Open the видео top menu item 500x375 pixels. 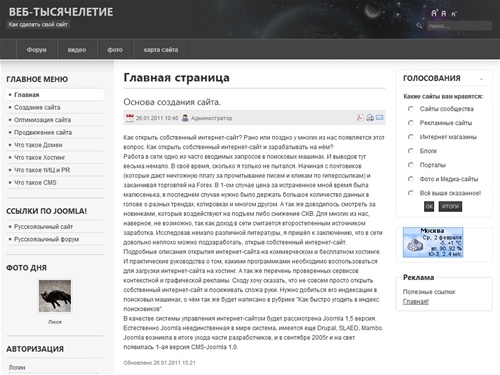(x=77, y=49)
